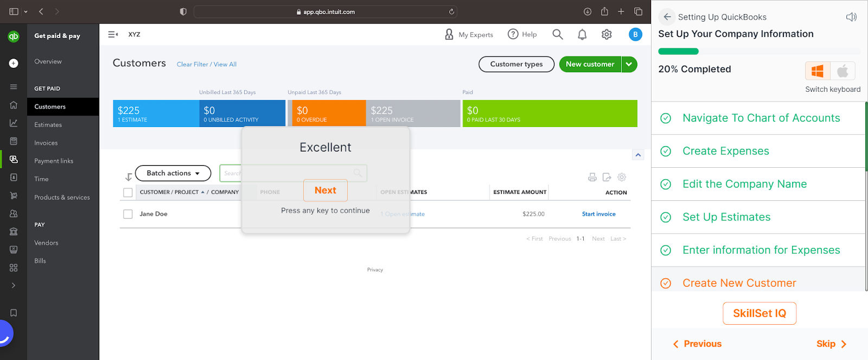Open Vendors in the sidebar

(46, 243)
